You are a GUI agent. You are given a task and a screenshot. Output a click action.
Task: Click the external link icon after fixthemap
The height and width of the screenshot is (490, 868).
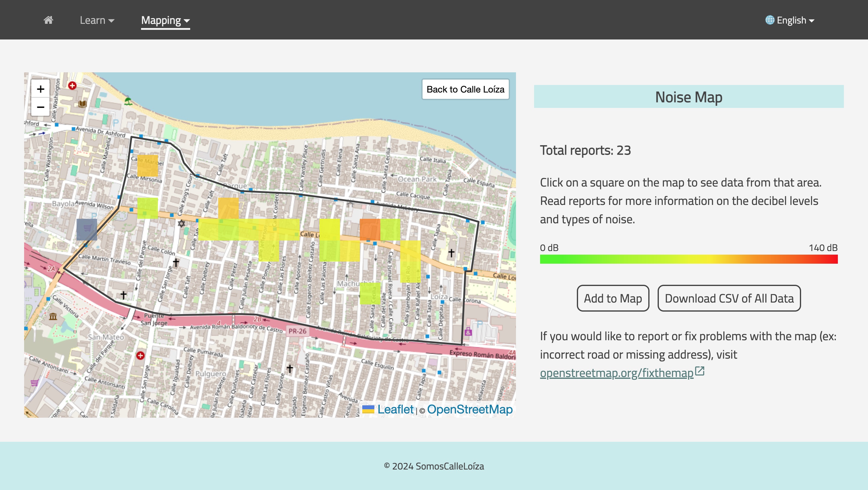tap(700, 371)
